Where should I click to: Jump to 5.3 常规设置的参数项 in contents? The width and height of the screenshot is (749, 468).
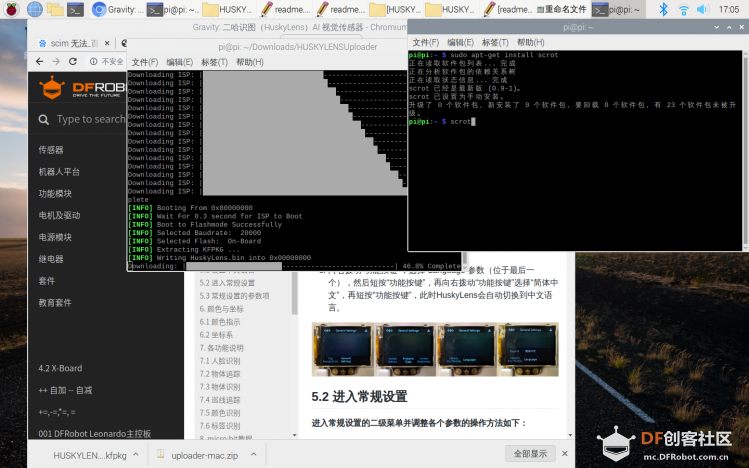pos(235,296)
